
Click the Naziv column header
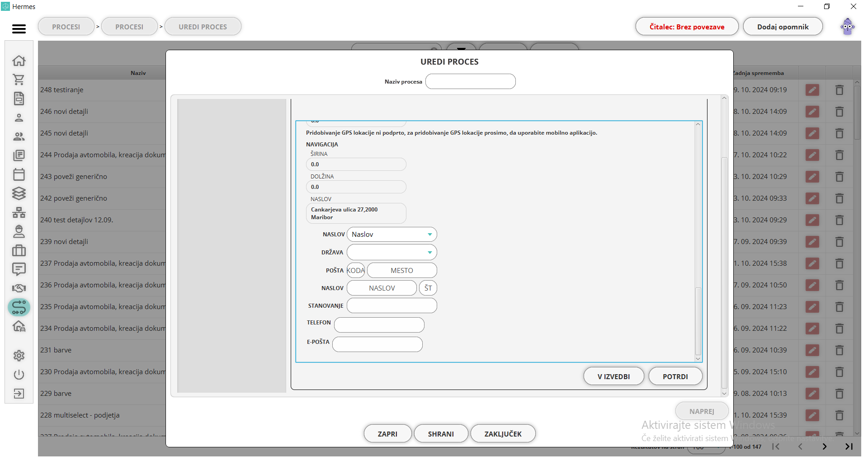coord(138,73)
